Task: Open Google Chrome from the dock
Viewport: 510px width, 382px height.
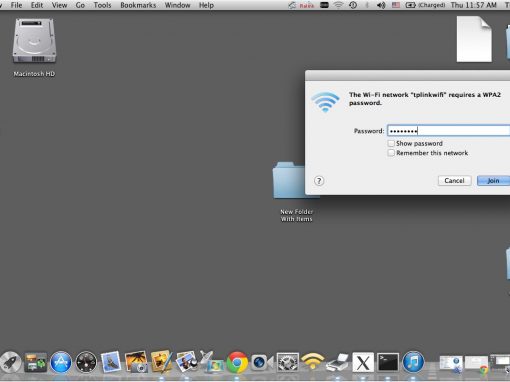Action: [237, 362]
